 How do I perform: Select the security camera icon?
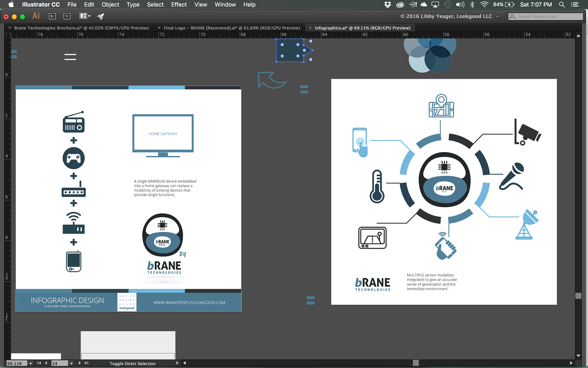[x=527, y=132]
